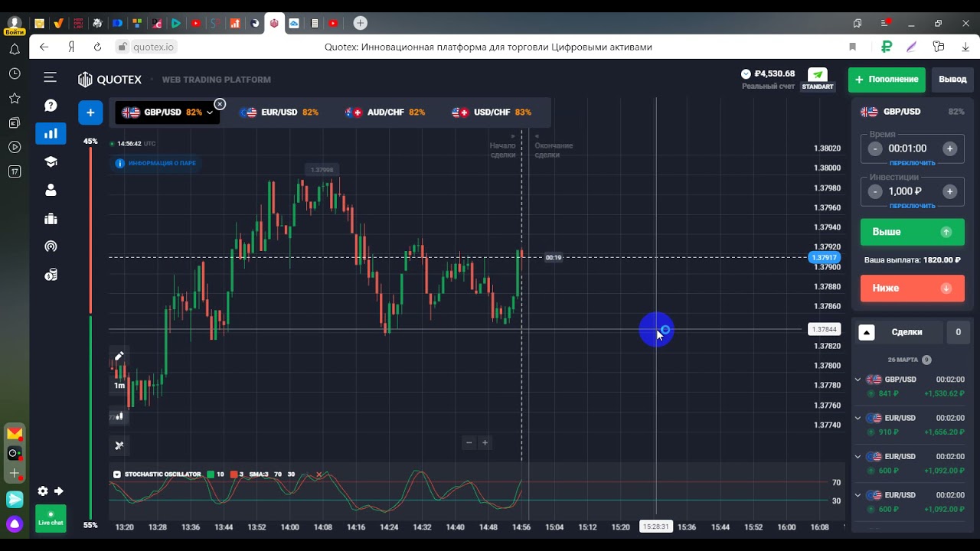
Task: Click the 1,000 ₽ investment field
Action: tap(905, 192)
